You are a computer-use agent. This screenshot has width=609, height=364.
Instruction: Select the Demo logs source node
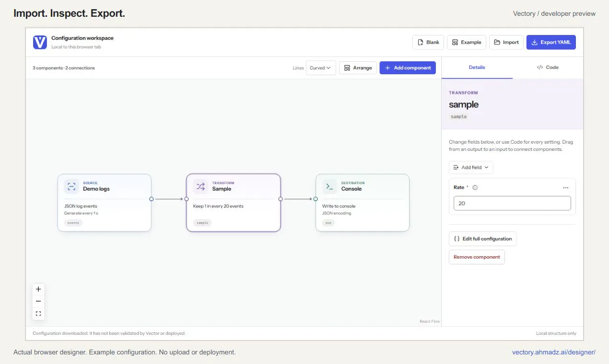click(105, 203)
